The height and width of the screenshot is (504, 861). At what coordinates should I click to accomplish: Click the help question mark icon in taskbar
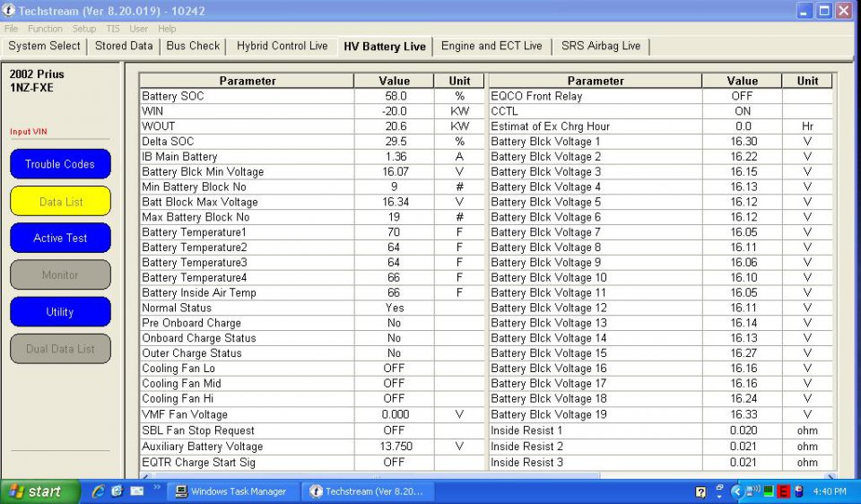pyautogui.click(x=700, y=492)
